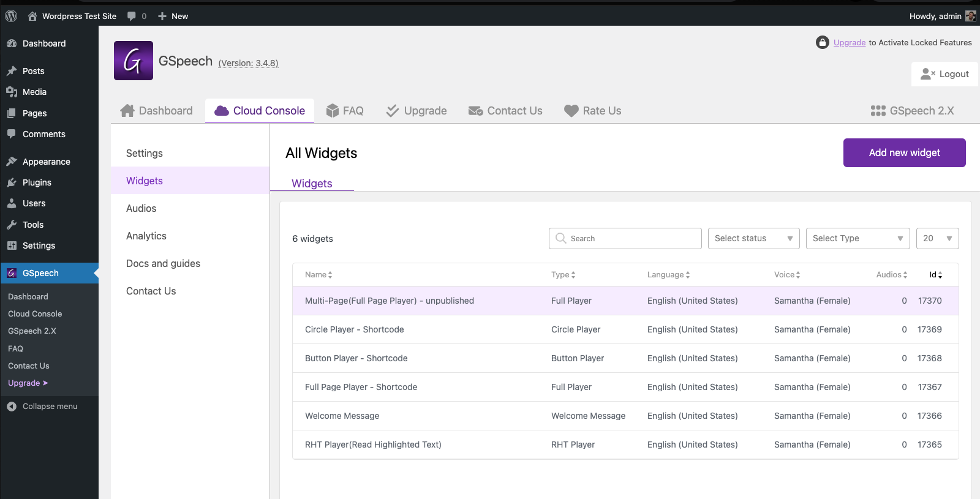Open the Plugins icon in sidebar
The image size is (980, 499).
12,182
